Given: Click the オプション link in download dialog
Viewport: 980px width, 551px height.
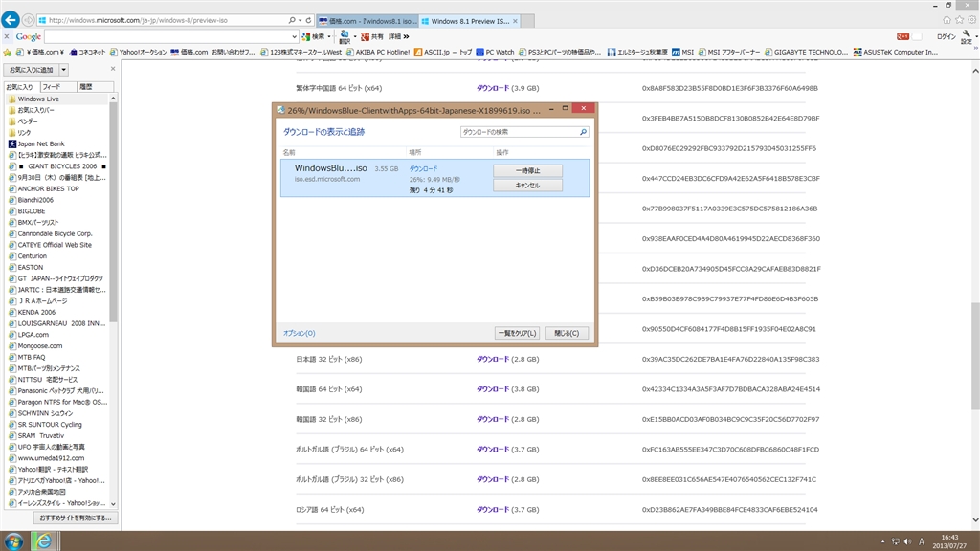Looking at the screenshot, I should 299,333.
